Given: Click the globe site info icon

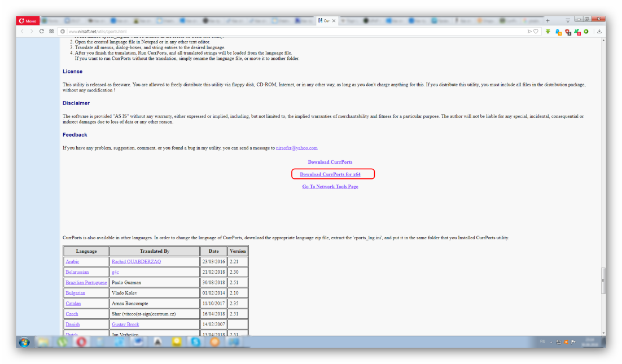Looking at the screenshot, I should point(62,32).
